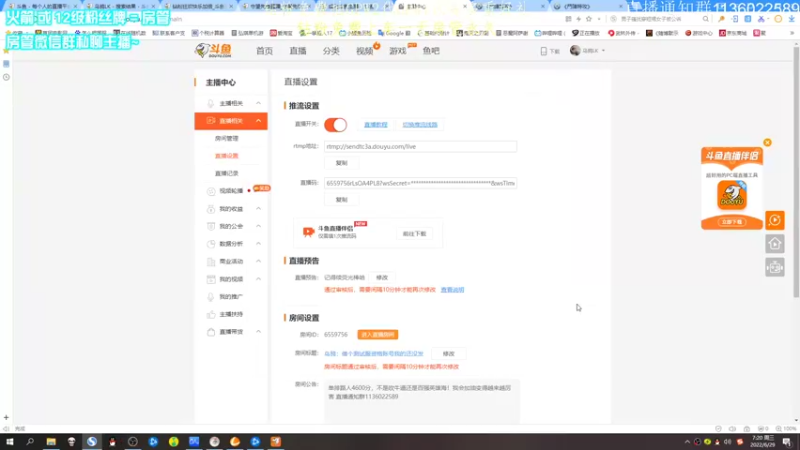Screen dimensions: 800x450
Task: Expand the 直播带货 sidebar chevron
Action: tap(258, 332)
